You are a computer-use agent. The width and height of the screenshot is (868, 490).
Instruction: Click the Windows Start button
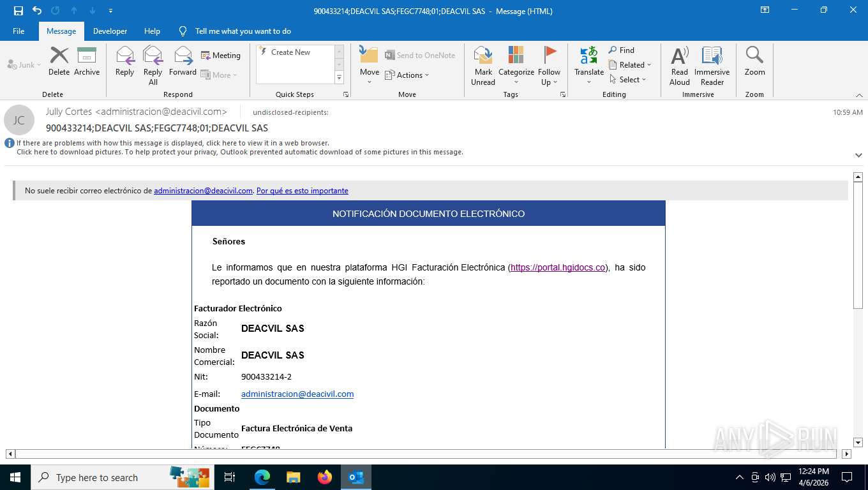(x=15, y=477)
